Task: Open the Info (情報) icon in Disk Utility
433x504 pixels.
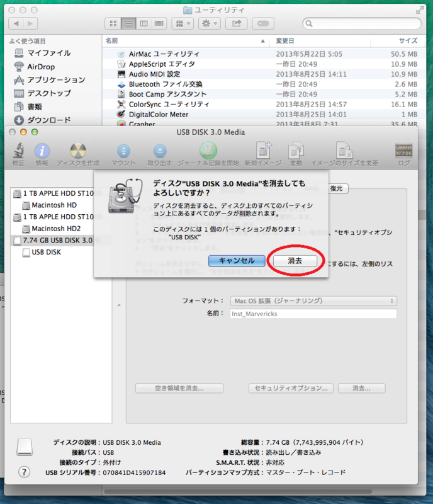Action: click(42, 151)
